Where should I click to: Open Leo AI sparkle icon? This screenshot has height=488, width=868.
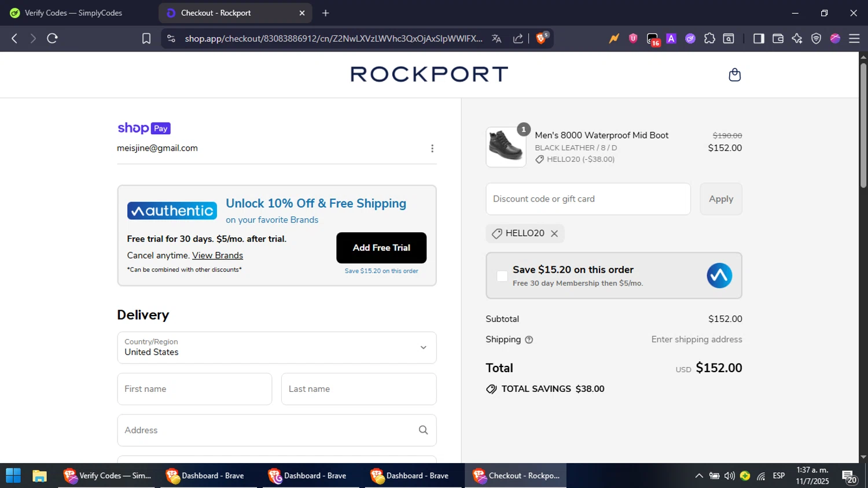coord(797,38)
